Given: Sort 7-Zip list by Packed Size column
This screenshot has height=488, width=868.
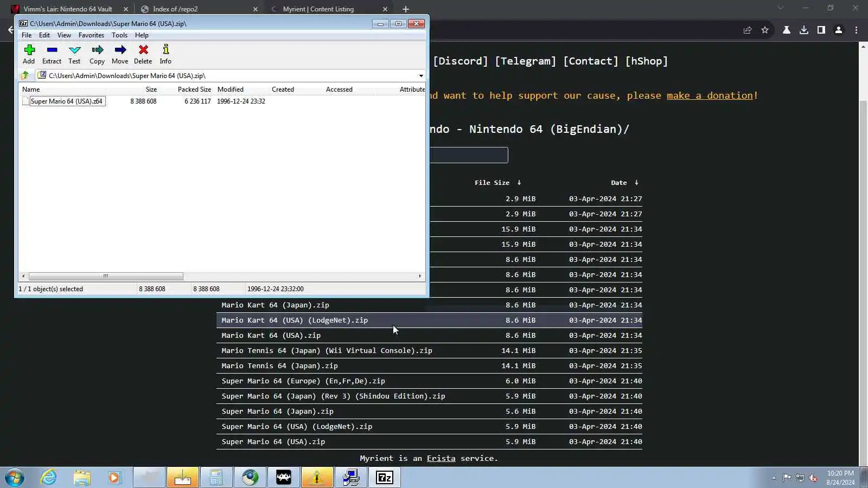Looking at the screenshot, I should 194,89.
